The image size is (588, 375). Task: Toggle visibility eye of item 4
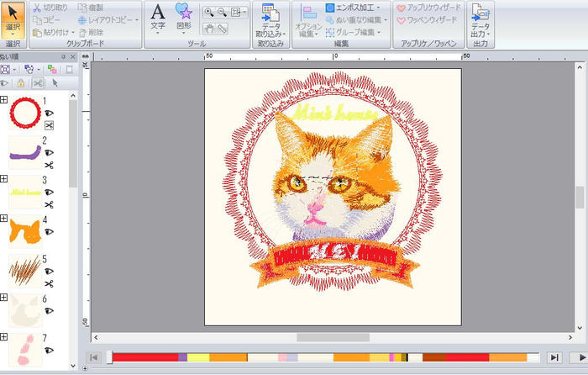click(x=49, y=232)
